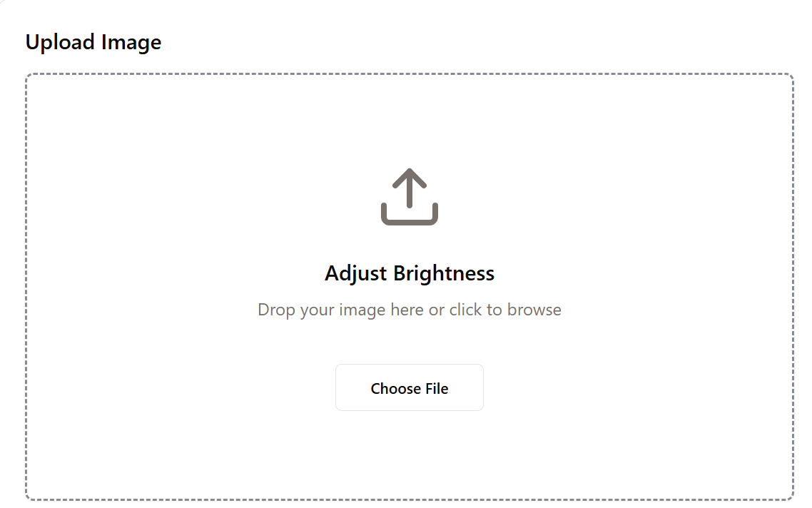Click the vertical shaft of the upload arrow

[x=410, y=193]
